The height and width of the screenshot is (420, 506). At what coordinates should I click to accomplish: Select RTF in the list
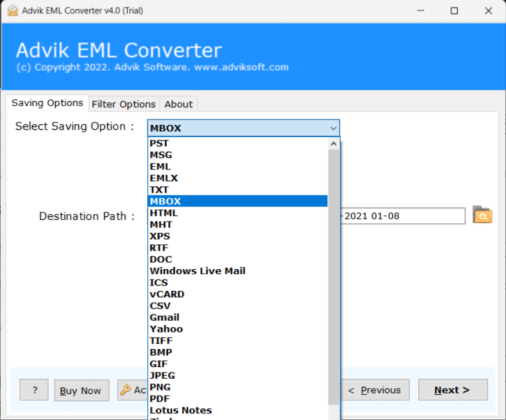tap(238, 248)
